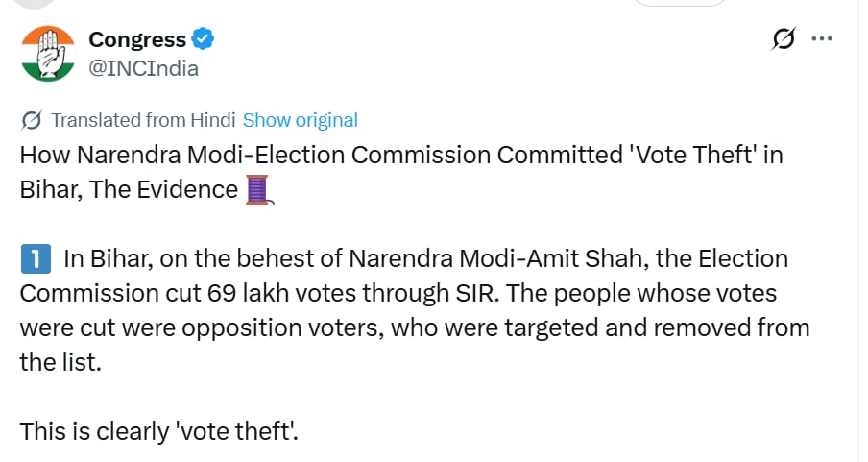The height and width of the screenshot is (462, 868).
Task: Click the small Grok translation icon
Action: pos(31,120)
